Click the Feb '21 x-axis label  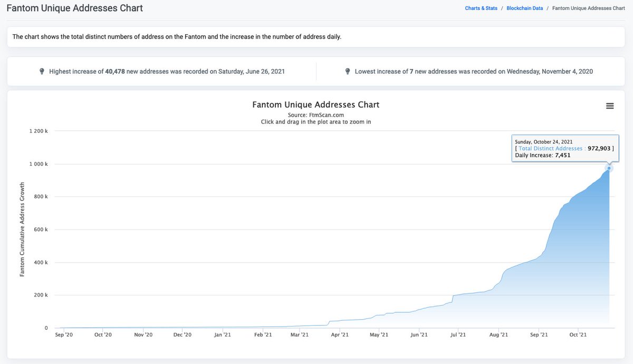coord(263,334)
